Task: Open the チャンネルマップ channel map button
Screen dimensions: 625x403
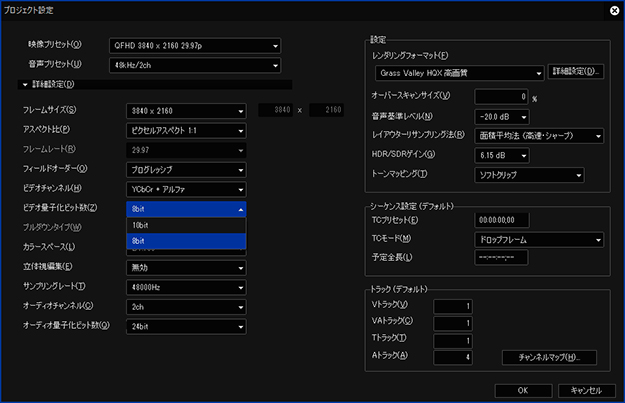Action: pos(549,358)
